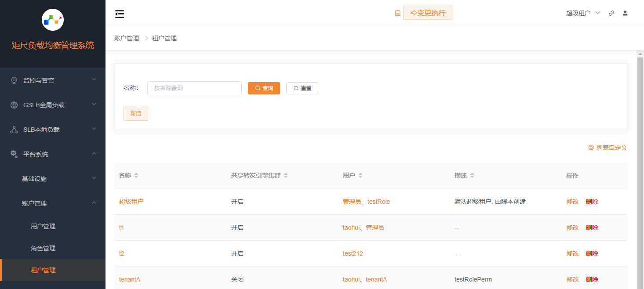The image size is (644, 289).
Task: Expand the GSLB全局负载 menu
Action: pyautogui.click(x=53, y=105)
